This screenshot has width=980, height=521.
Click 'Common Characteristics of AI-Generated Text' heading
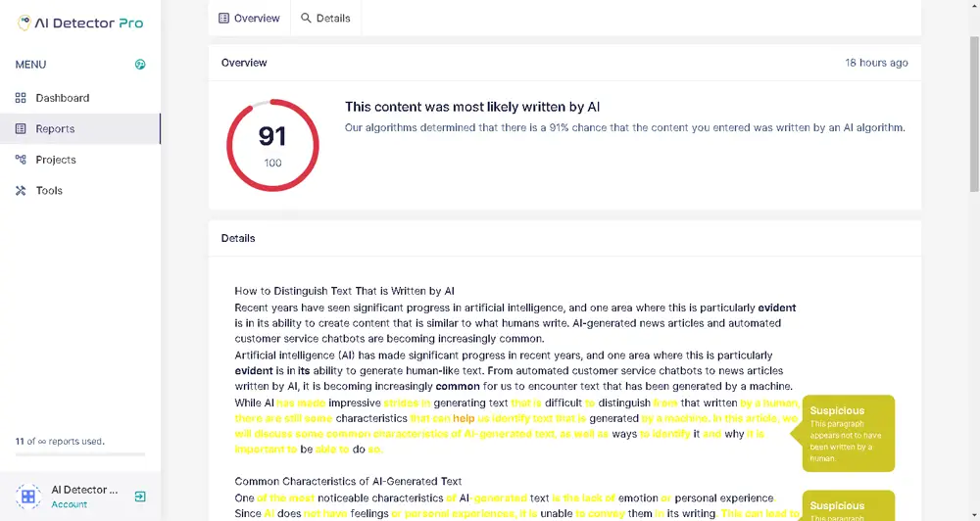(x=348, y=482)
